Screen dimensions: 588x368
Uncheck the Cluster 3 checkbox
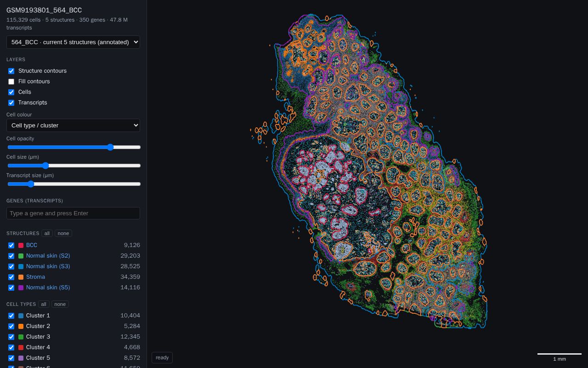tap(11, 337)
